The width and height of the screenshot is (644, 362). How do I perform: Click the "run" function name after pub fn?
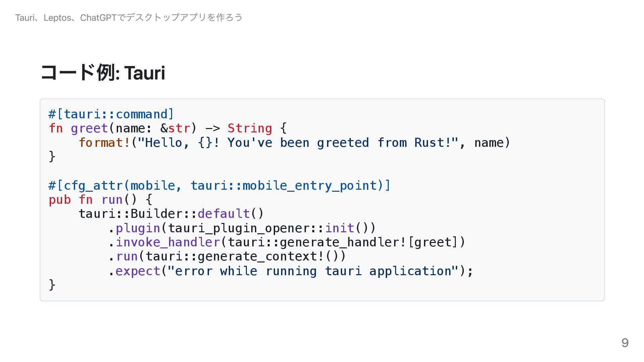pos(112,200)
